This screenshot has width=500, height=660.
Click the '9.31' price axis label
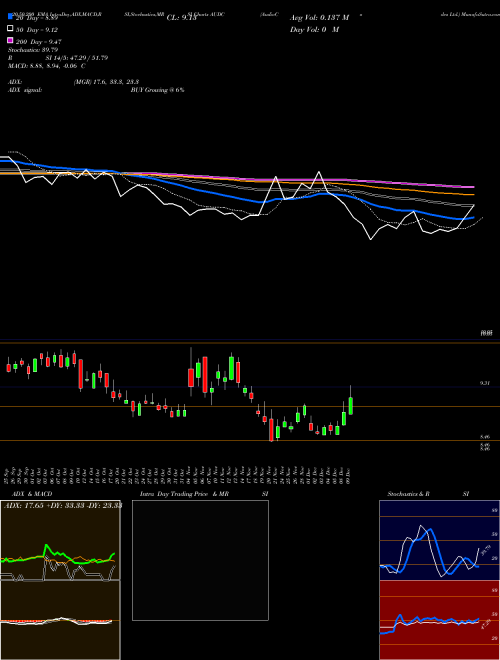pyautogui.click(x=485, y=383)
